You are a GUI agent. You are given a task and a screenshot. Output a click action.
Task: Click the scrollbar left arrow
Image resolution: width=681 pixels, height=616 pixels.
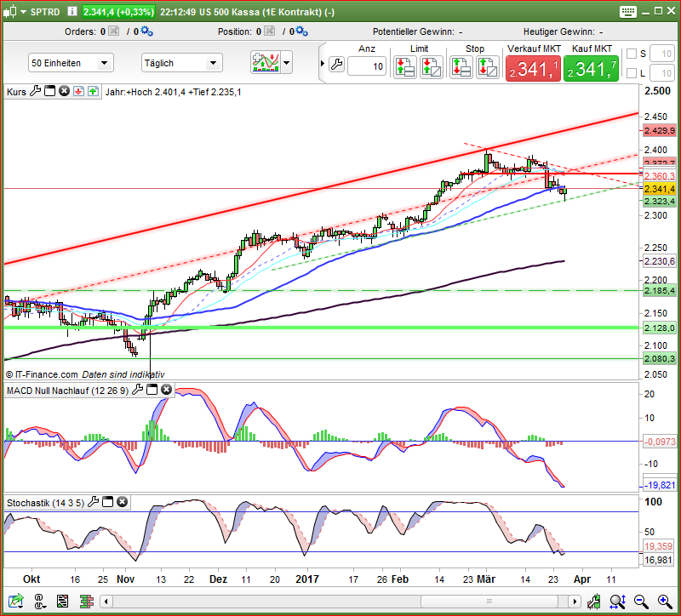coord(106,602)
